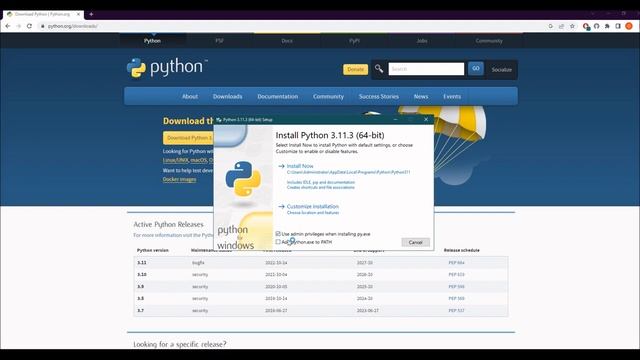
Task: Close the Download Python browser tab
Action: [78, 14]
